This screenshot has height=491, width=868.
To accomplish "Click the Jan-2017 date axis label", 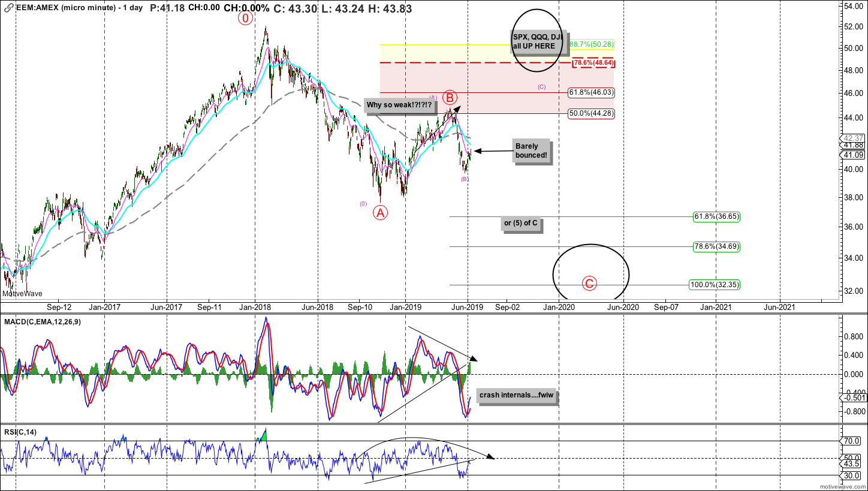I will [x=106, y=307].
